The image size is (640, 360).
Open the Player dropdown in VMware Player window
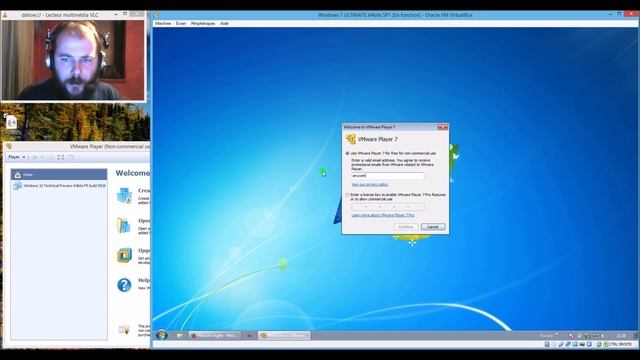17,157
